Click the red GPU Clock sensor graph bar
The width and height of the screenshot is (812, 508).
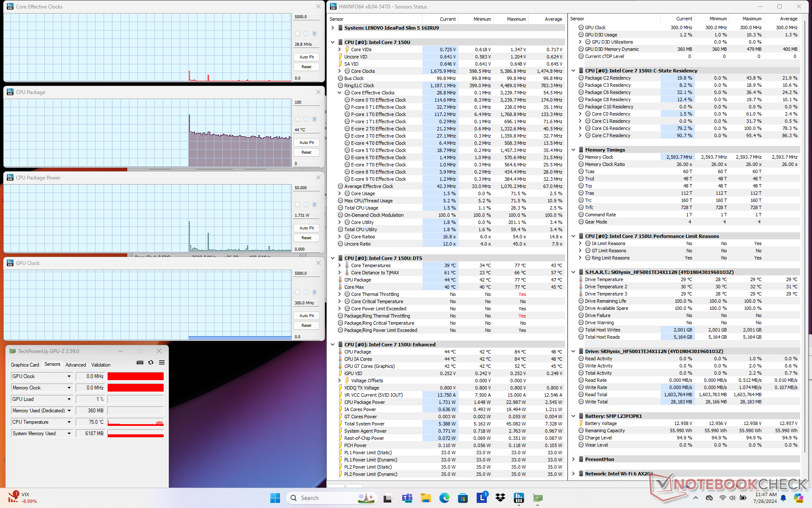coord(135,376)
